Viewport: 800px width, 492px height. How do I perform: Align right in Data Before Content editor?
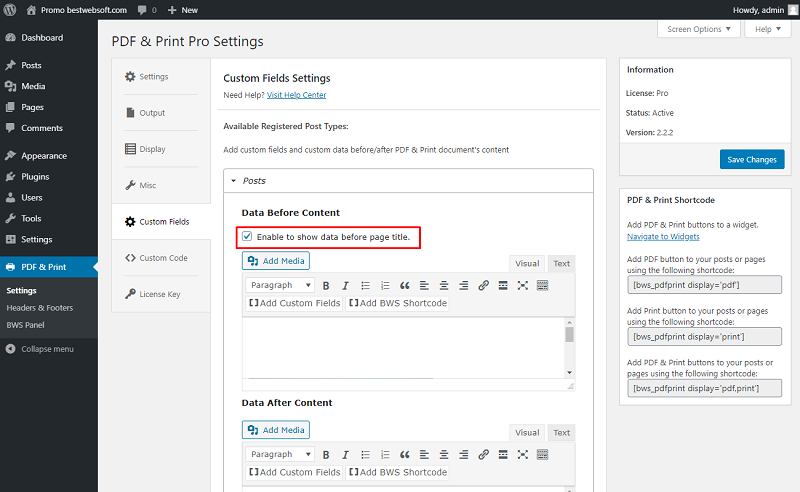click(463, 285)
